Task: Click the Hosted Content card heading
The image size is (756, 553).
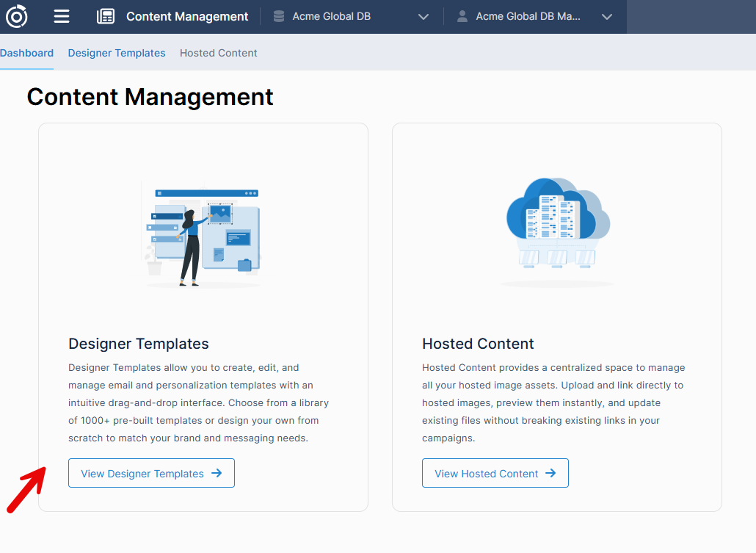Action: (x=478, y=344)
